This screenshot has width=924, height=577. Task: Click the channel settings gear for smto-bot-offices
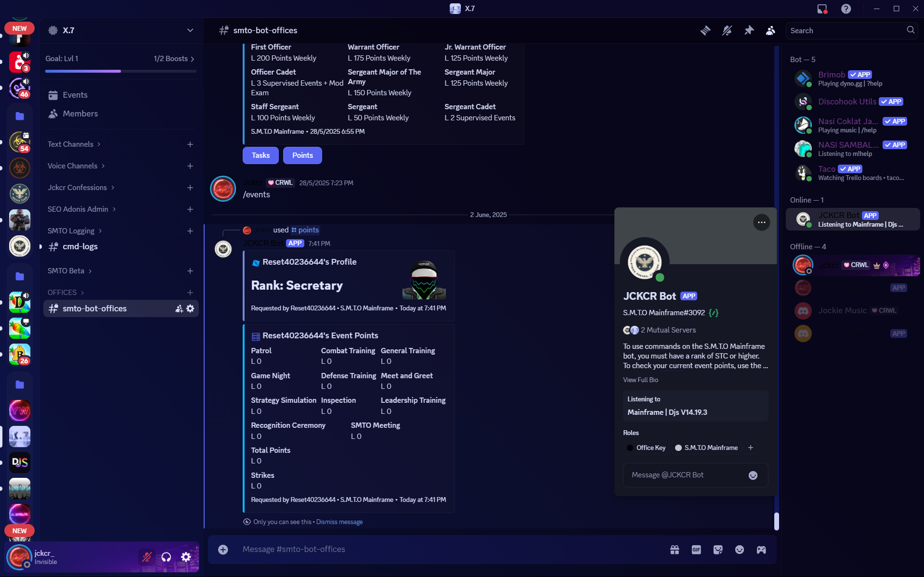[x=191, y=308]
